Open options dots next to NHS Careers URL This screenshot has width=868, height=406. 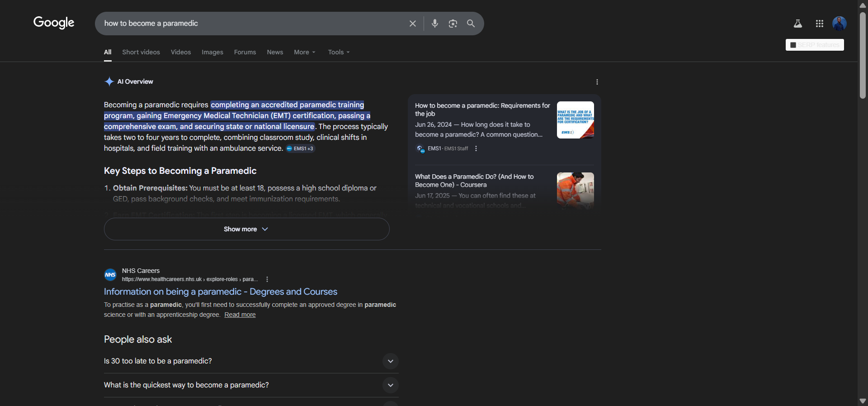[267, 279]
